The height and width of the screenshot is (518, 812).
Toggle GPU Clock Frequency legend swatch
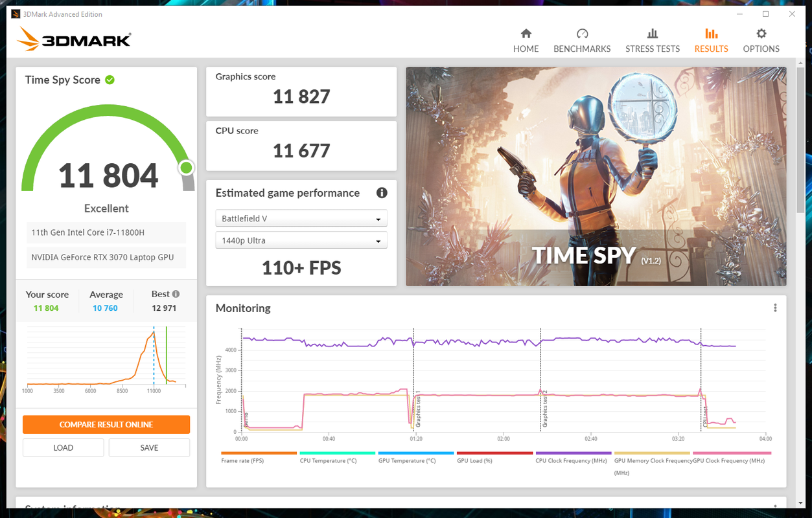coord(732,453)
